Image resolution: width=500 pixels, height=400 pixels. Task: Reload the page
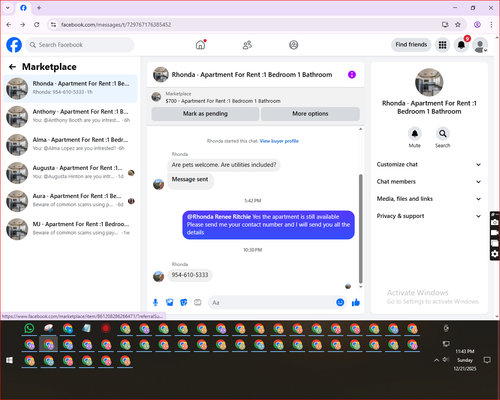click(x=37, y=25)
